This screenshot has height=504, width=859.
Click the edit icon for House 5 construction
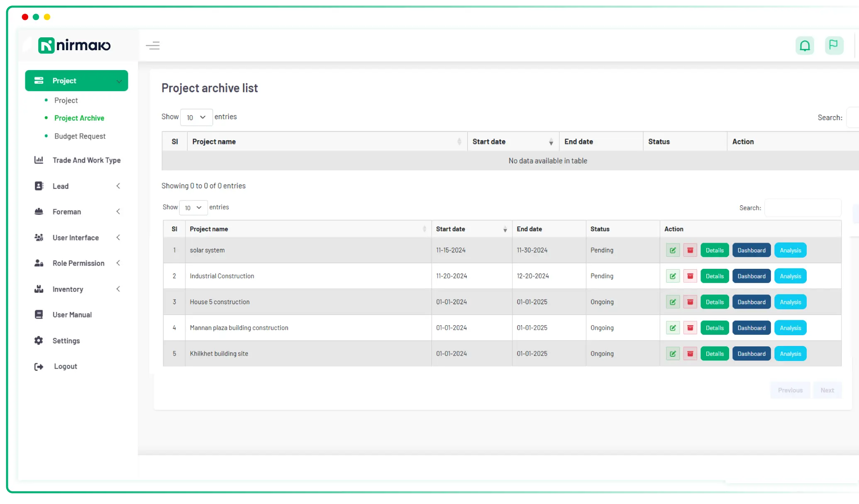click(672, 302)
